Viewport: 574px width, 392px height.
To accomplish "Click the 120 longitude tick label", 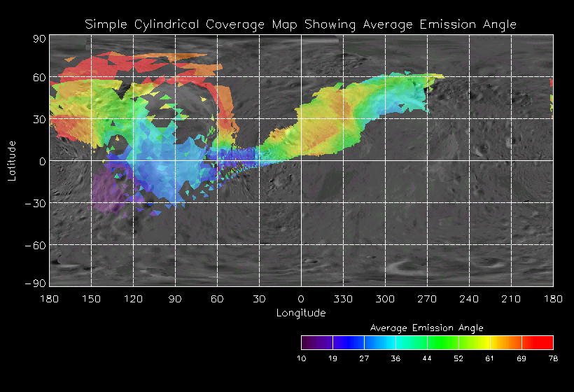I will click(x=133, y=299).
